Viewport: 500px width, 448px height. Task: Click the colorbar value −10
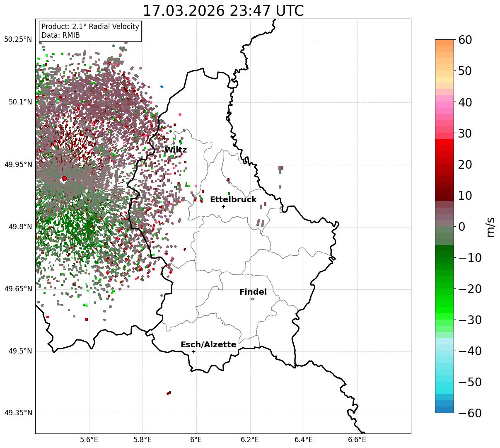(x=470, y=258)
